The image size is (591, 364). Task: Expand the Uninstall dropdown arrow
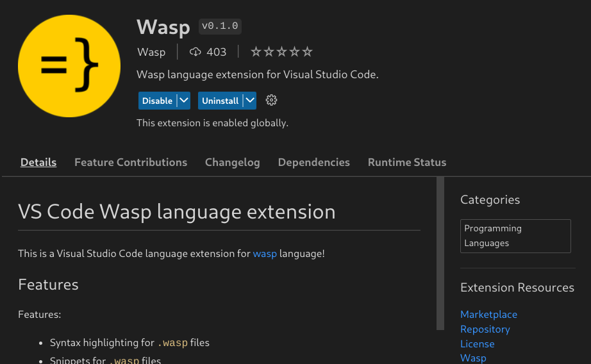[250, 101]
